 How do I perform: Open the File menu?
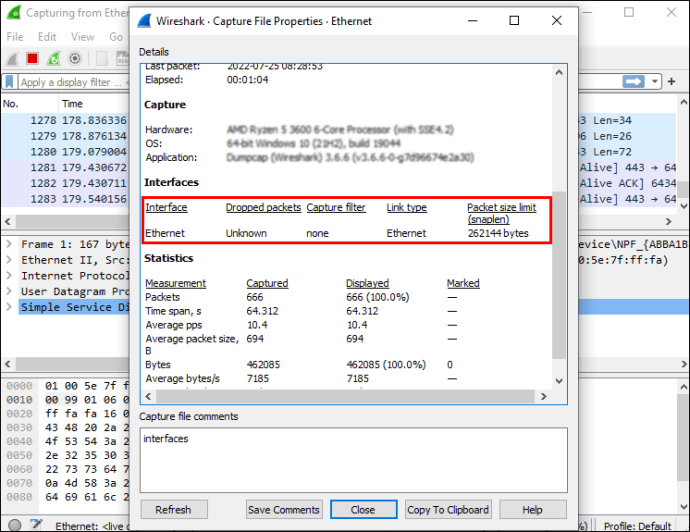pyautogui.click(x=15, y=37)
